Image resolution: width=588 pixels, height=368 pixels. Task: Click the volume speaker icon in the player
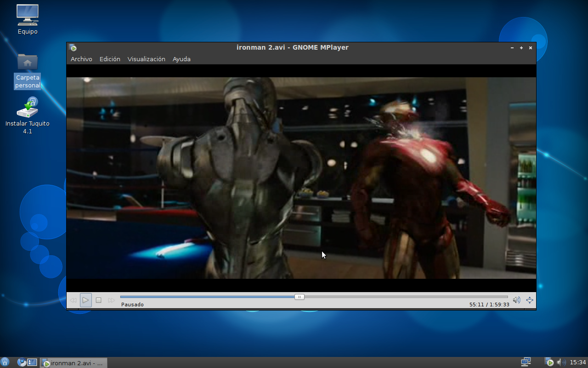[x=517, y=300]
